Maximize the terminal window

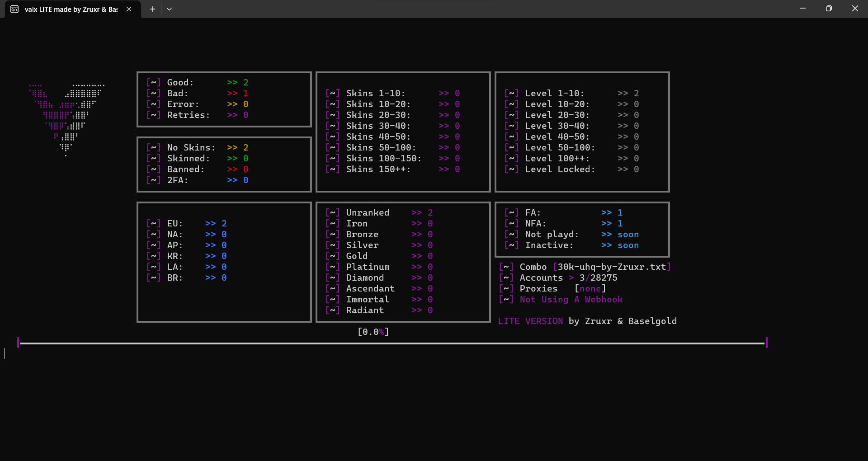829,9
